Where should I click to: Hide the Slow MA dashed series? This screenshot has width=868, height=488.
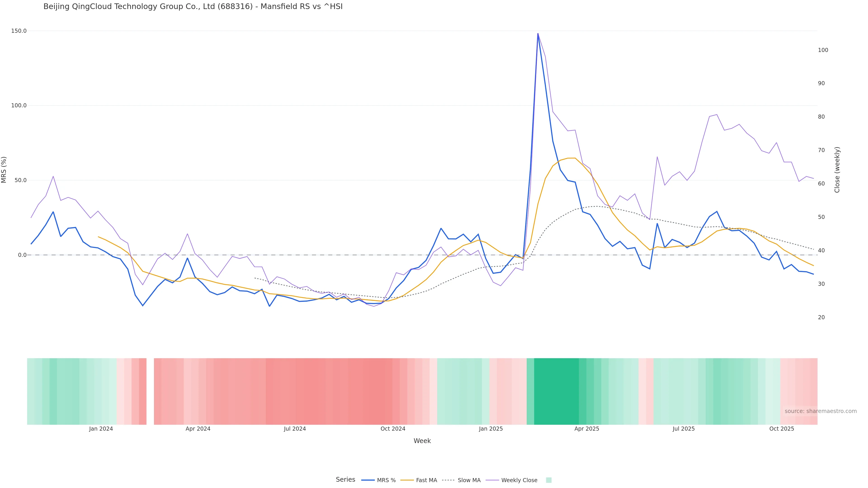coord(469,480)
